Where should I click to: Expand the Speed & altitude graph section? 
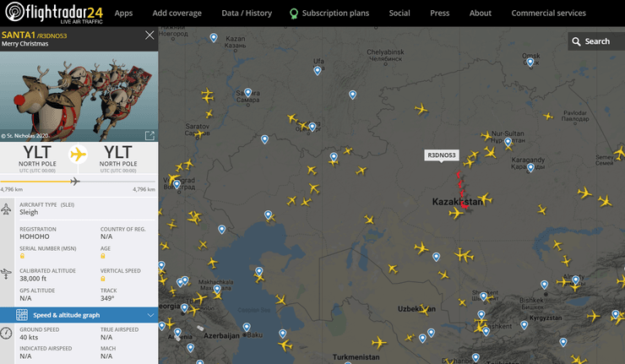[150, 315]
